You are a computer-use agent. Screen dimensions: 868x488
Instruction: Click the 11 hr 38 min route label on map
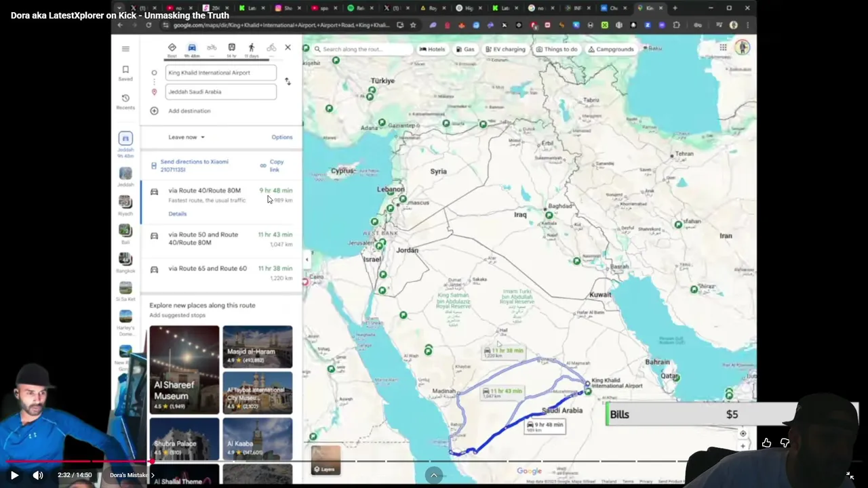point(504,352)
